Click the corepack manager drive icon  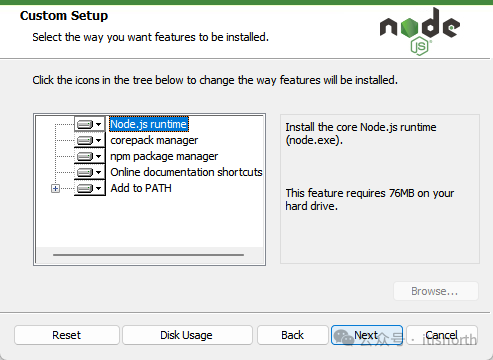point(85,140)
